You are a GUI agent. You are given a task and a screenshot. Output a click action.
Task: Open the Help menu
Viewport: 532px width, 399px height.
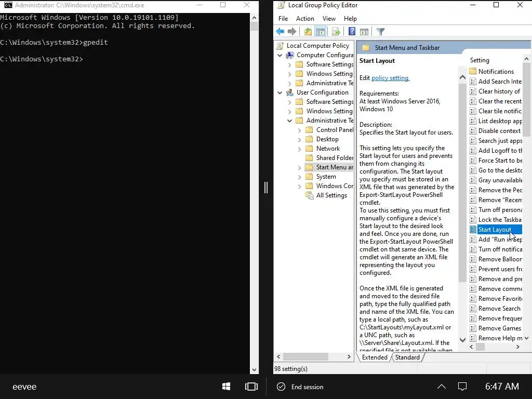(350, 19)
